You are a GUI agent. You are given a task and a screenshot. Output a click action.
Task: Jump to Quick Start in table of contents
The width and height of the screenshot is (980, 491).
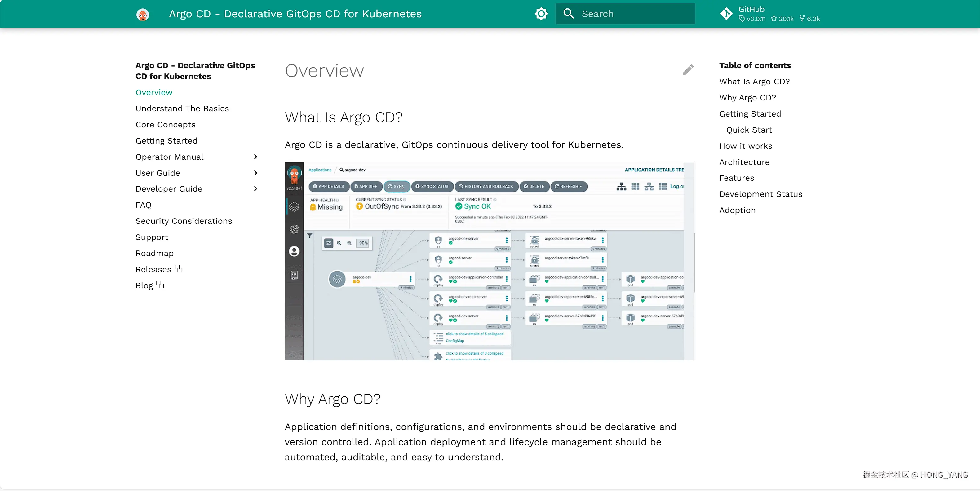click(749, 130)
